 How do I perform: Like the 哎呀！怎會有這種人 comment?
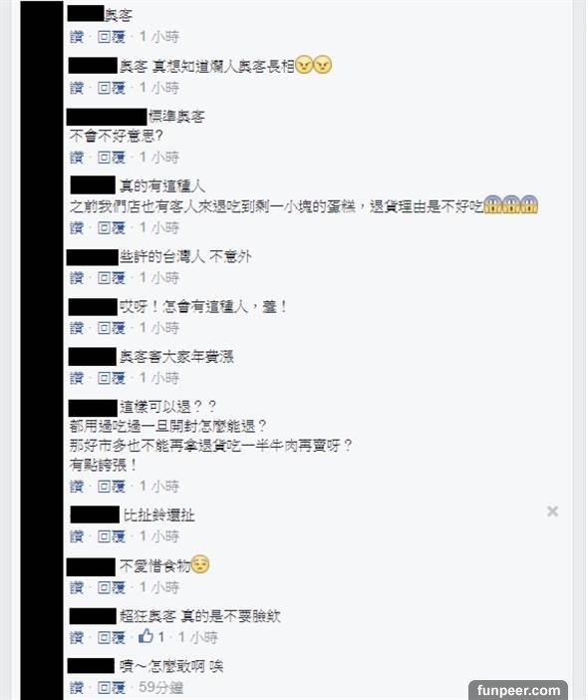pos(77,328)
